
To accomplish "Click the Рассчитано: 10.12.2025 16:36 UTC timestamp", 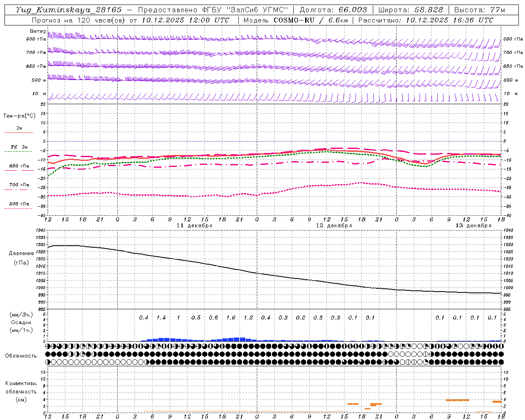I will 426,20.
